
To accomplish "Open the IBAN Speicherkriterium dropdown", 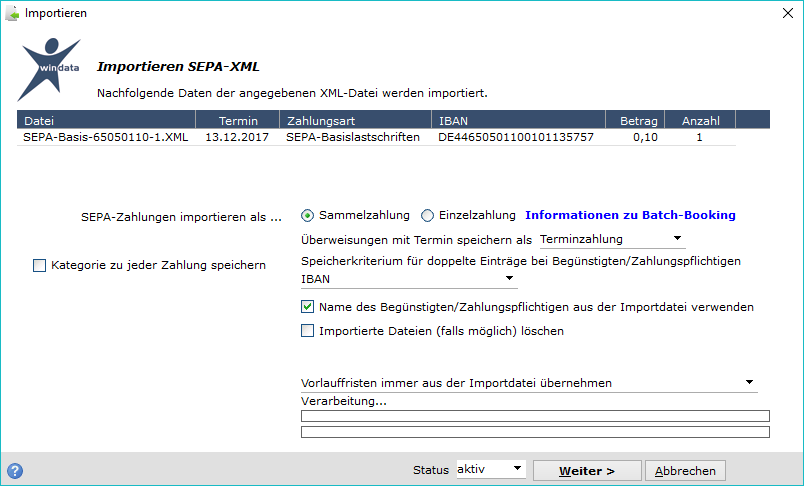I will tap(409, 279).
